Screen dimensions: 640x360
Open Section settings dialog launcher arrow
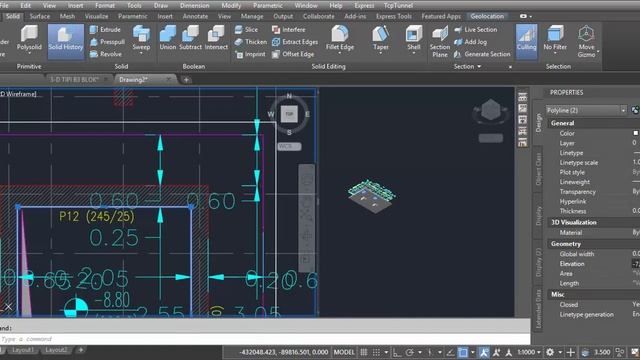coord(510,67)
